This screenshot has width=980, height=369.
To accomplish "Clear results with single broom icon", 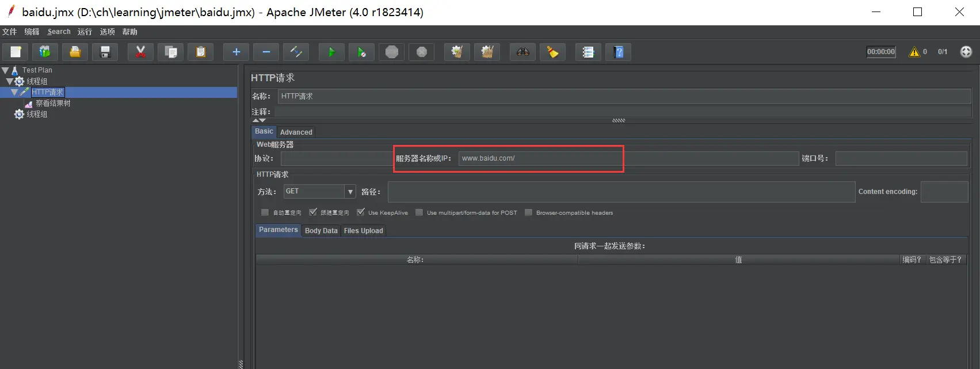I will coord(457,52).
